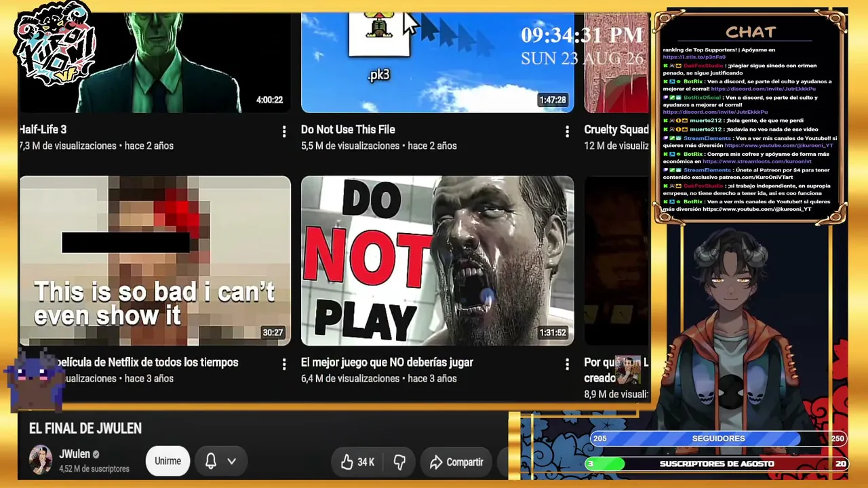Screen dimensions: 868x488
Task: Open the película de Netflix video title
Action: point(146,363)
